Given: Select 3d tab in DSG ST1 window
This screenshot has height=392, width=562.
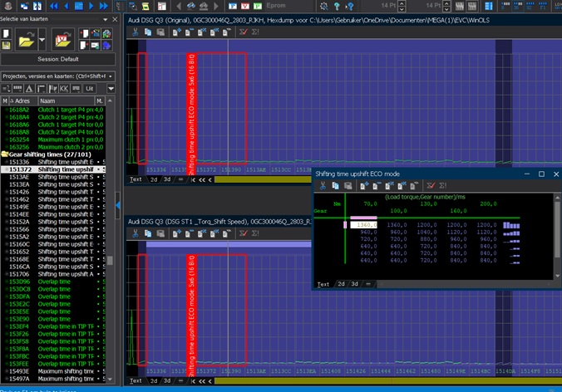Looking at the screenshot, I should (167, 380).
